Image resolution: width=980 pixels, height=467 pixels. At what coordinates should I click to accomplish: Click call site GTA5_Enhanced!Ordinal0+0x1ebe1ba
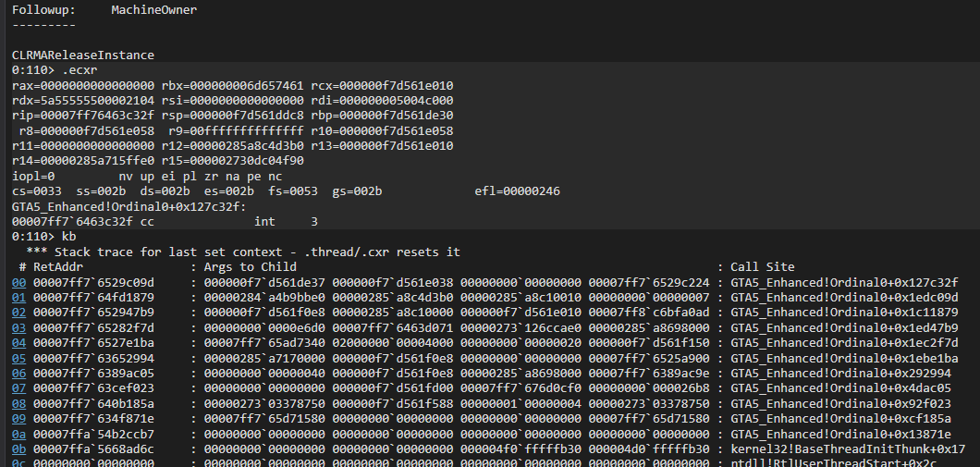click(844, 358)
